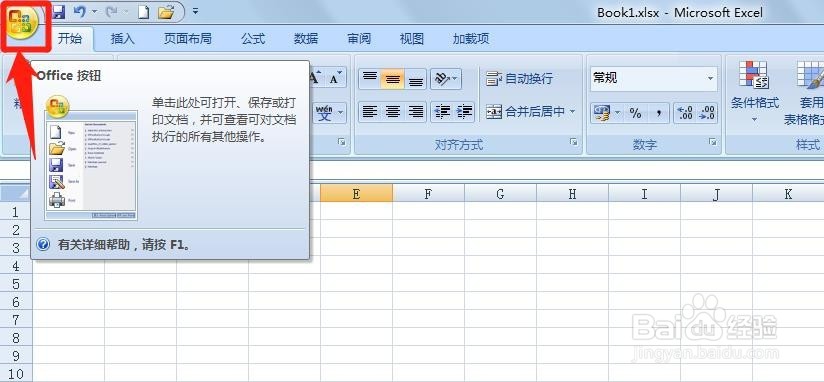The height and width of the screenshot is (382, 824).
Task: Open the 条件格式 conditional formatting menu
Action: tap(755, 92)
